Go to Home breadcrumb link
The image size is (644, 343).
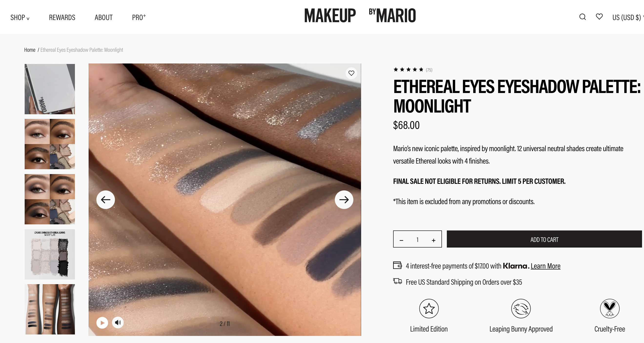point(30,50)
